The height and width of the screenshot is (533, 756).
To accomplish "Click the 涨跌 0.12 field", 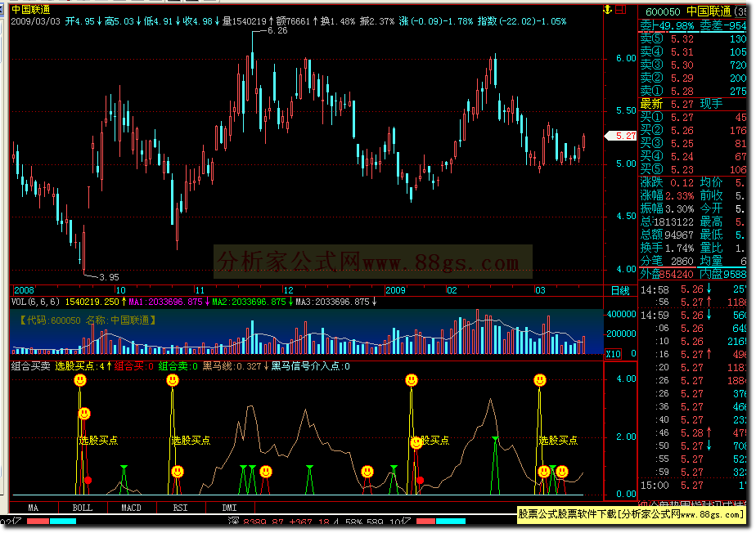I will pyautogui.click(x=667, y=183).
